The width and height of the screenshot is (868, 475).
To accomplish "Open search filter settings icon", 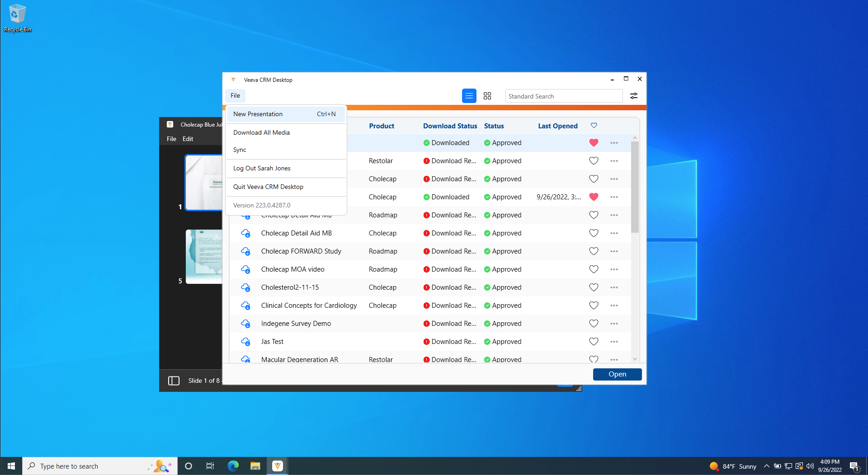I will [x=634, y=96].
